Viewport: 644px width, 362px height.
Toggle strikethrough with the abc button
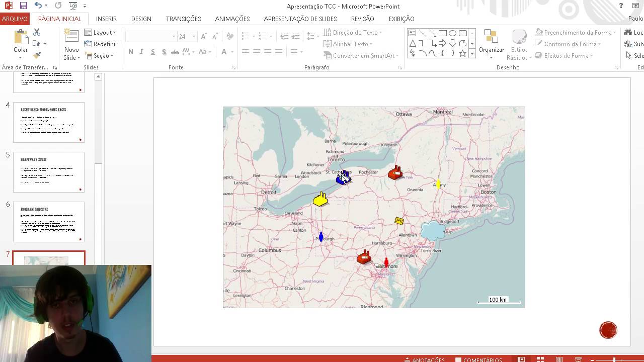[175, 52]
